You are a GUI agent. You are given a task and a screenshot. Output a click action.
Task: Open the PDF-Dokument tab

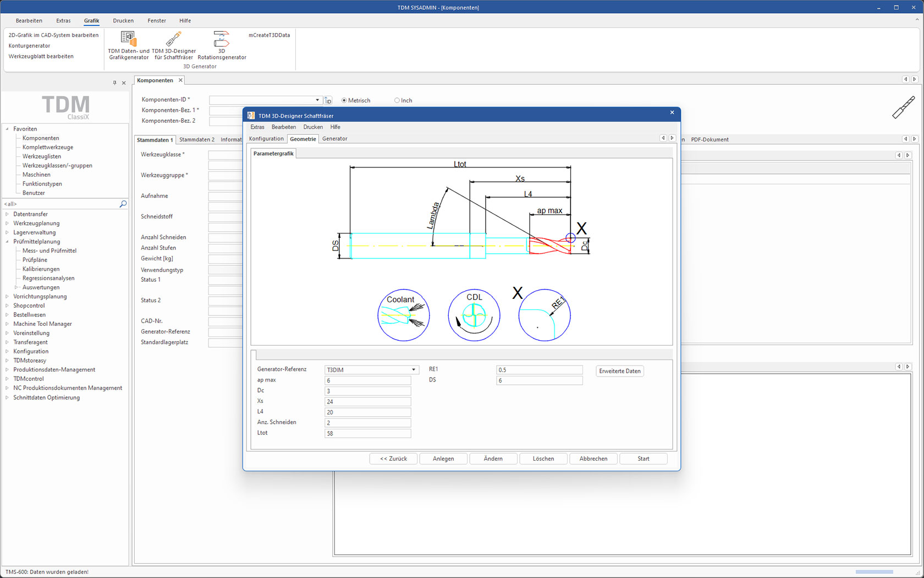[710, 140]
